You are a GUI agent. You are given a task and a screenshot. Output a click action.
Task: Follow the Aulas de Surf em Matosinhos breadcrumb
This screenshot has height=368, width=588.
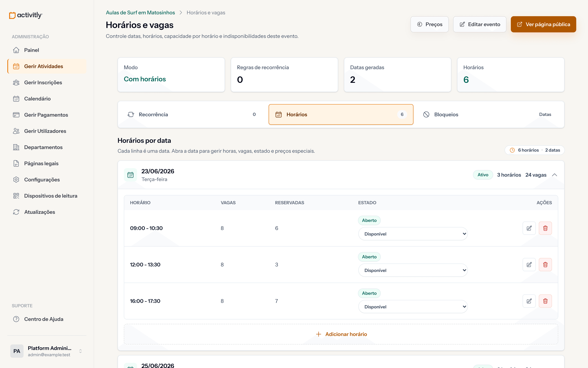pyautogui.click(x=140, y=13)
